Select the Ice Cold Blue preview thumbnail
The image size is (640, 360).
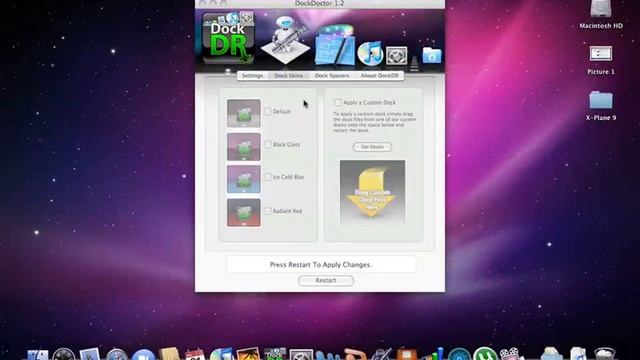(244, 179)
